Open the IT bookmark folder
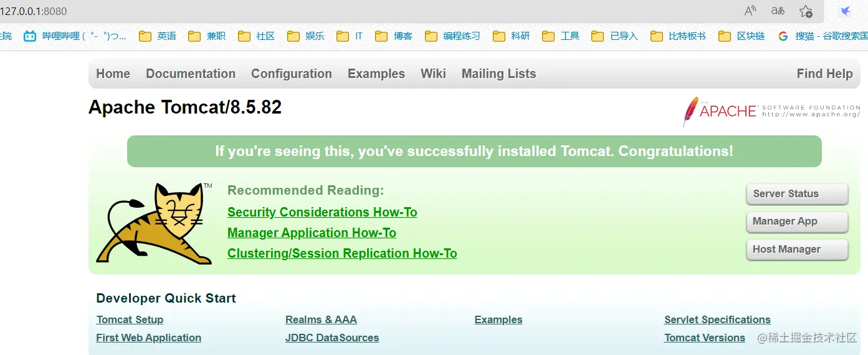Image resolution: width=868 pixels, height=355 pixels. pyautogui.click(x=350, y=36)
